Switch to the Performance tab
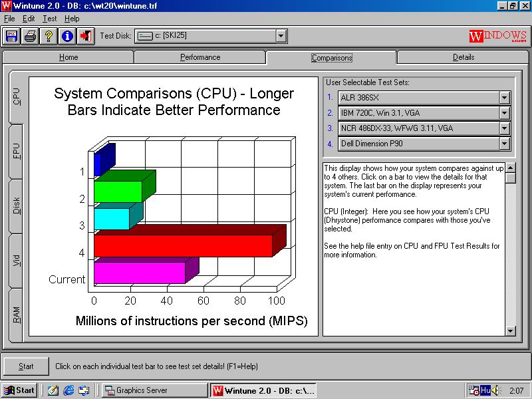This screenshot has height=399, width=532. pos(200,57)
